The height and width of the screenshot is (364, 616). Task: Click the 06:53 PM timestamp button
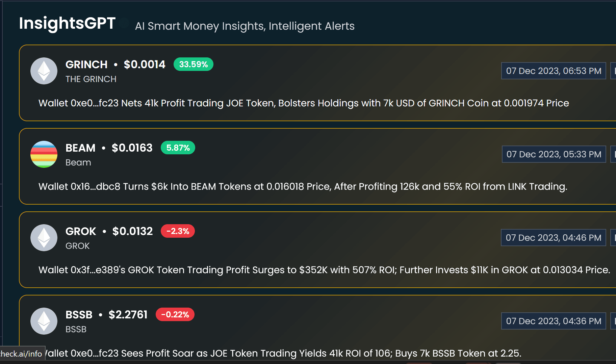[554, 71]
